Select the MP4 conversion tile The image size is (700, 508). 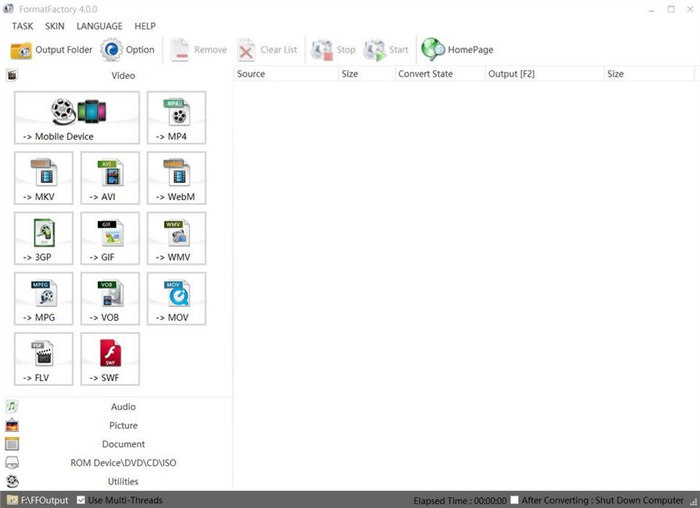pos(176,118)
